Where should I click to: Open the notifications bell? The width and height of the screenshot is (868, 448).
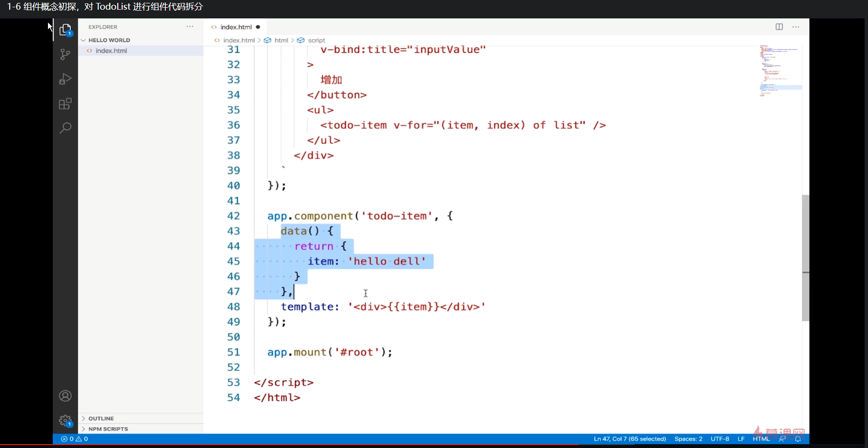tap(798, 439)
